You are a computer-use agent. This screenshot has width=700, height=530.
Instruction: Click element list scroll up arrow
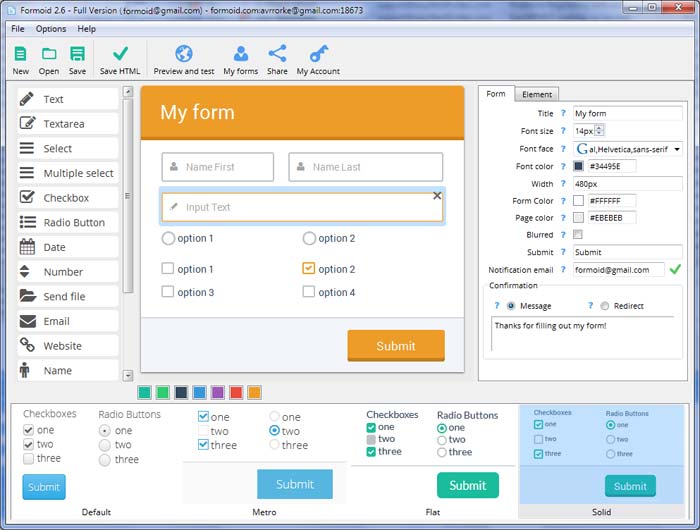tap(128, 92)
